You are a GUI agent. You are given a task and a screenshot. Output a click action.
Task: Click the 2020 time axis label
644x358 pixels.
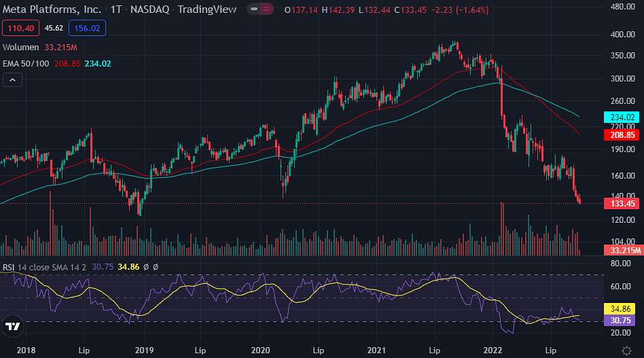[260, 351]
